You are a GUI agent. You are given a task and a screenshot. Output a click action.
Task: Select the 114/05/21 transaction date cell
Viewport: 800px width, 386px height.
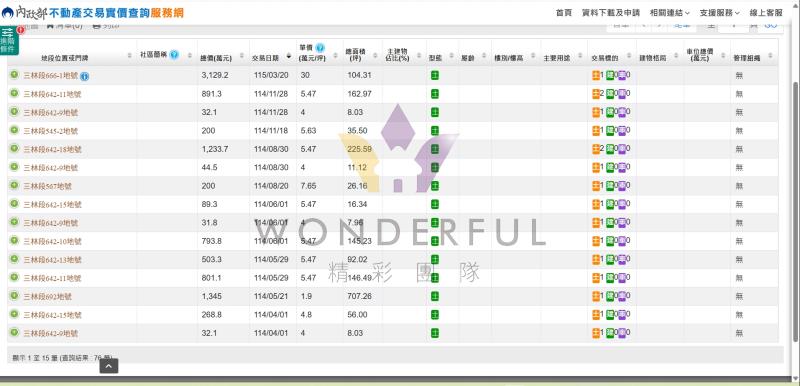(273, 296)
